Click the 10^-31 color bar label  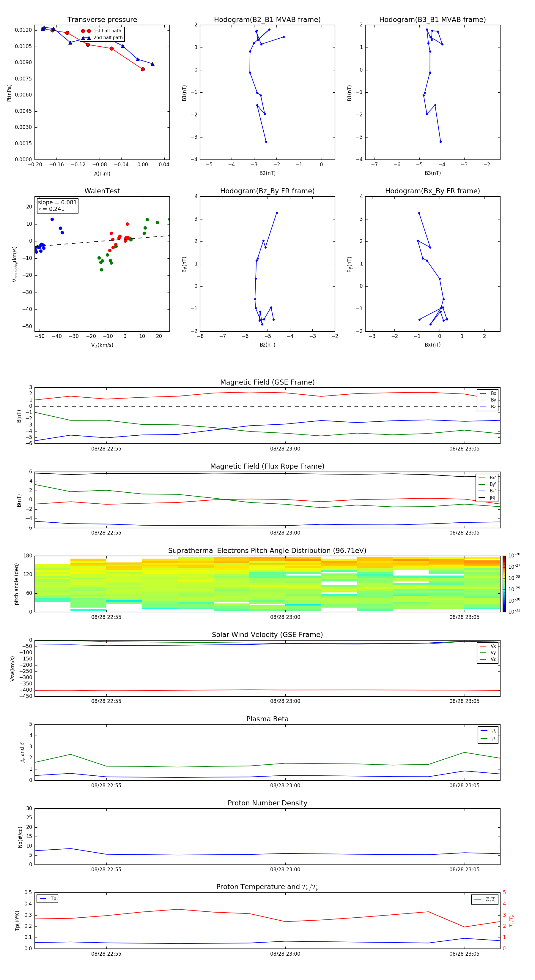point(514,611)
